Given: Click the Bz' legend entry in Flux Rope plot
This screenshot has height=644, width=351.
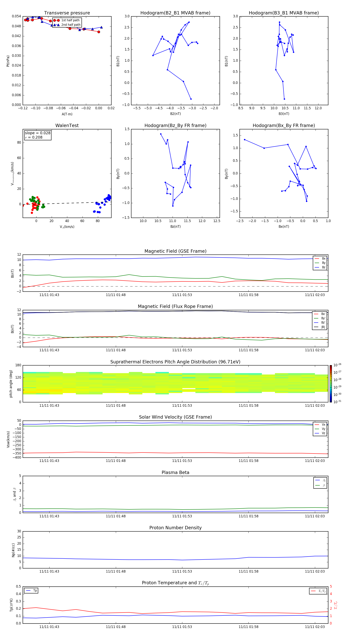Looking at the screenshot, I should (320, 323).
